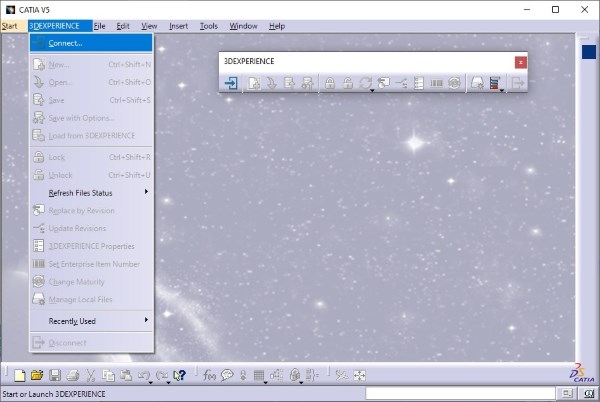Click the Redo icon in the bottom toolbar
This screenshot has height=402, width=600.
pos(161,375)
